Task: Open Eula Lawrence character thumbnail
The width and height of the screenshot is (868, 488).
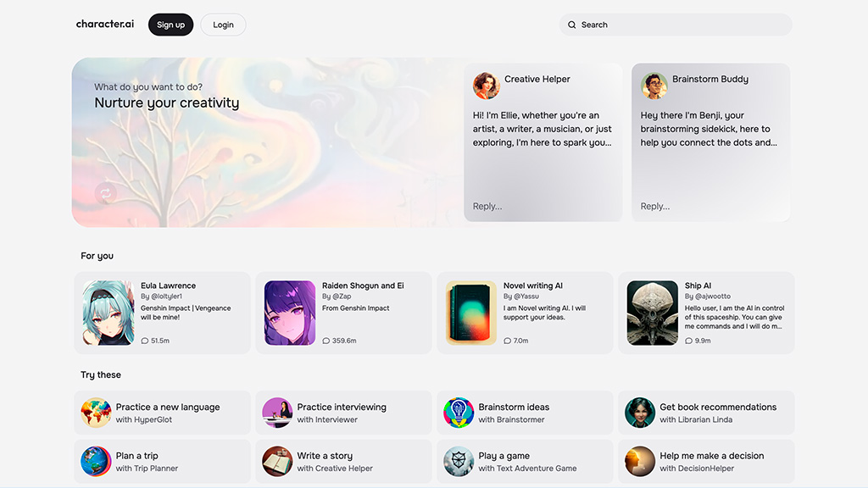Action: (x=108, y=313)
